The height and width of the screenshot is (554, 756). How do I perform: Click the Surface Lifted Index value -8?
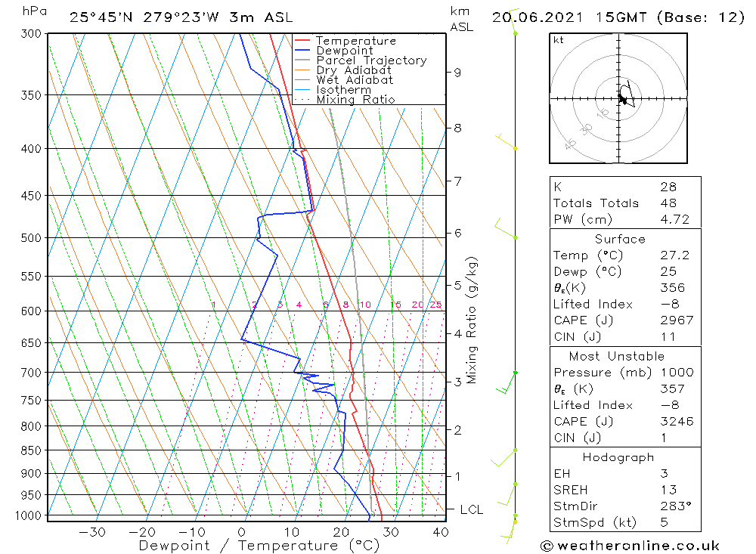[x=670, y=305]
